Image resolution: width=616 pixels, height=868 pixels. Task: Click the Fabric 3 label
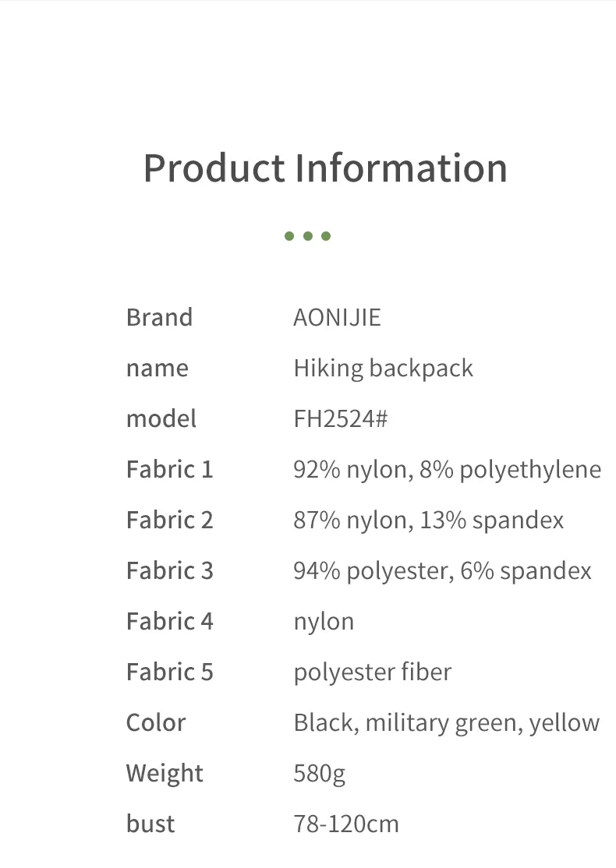click(169, 570)
